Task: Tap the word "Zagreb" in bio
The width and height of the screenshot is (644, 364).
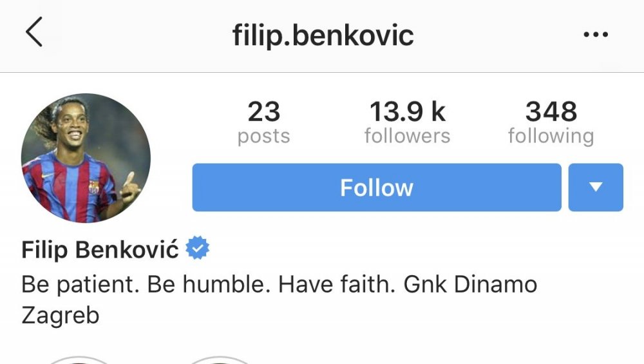Action: (61, 316)
